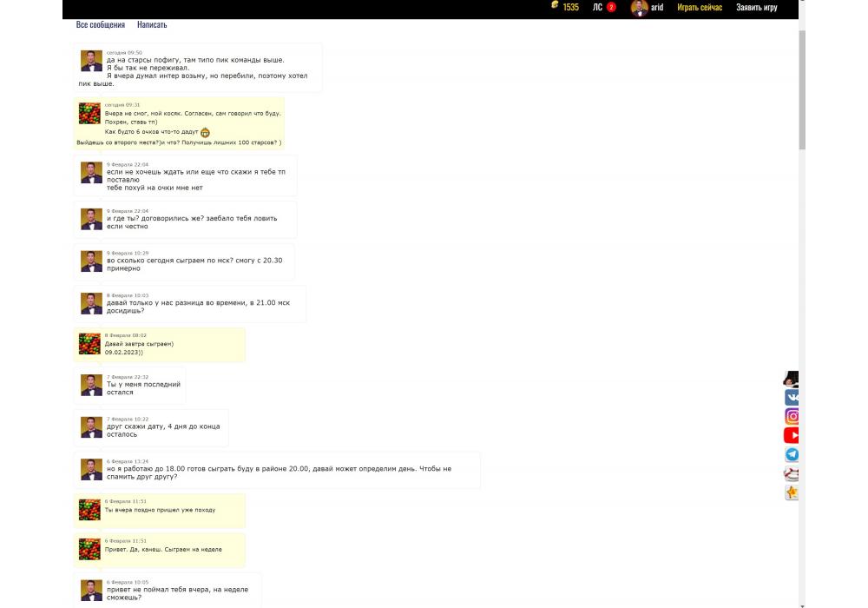This screenshot has height=608, width=868.
Task: Click the arid username link
Action: [x=657, y=8]
